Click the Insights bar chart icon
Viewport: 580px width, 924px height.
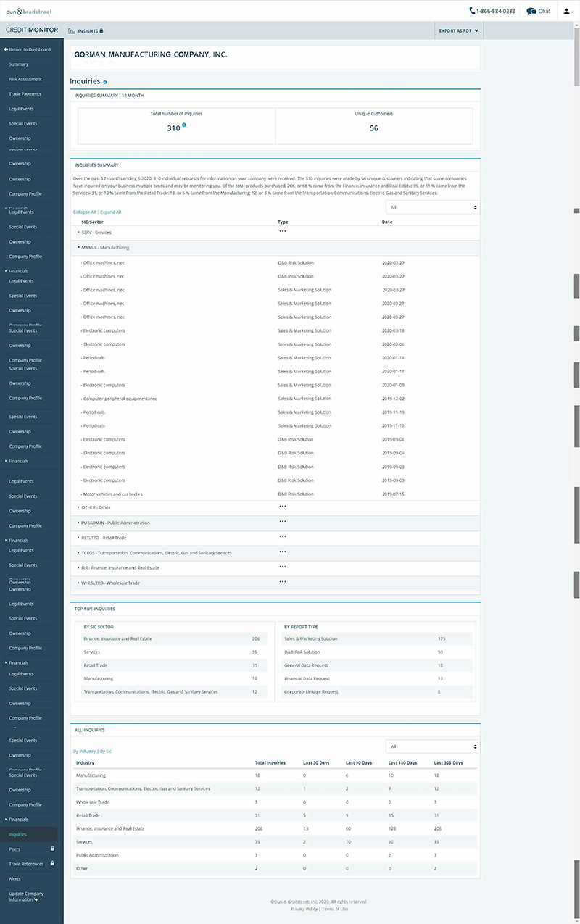pyautogui.click(x=72, y=31)
